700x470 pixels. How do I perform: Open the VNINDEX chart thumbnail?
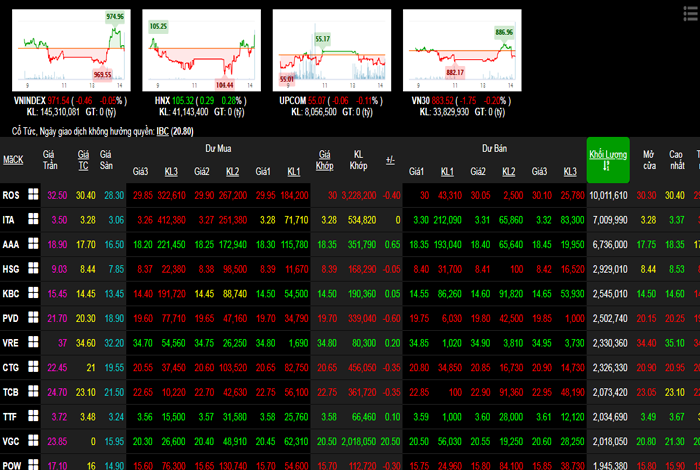71,50
